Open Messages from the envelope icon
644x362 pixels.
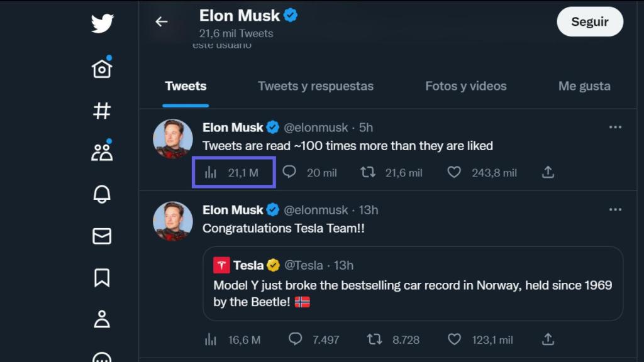101,236
